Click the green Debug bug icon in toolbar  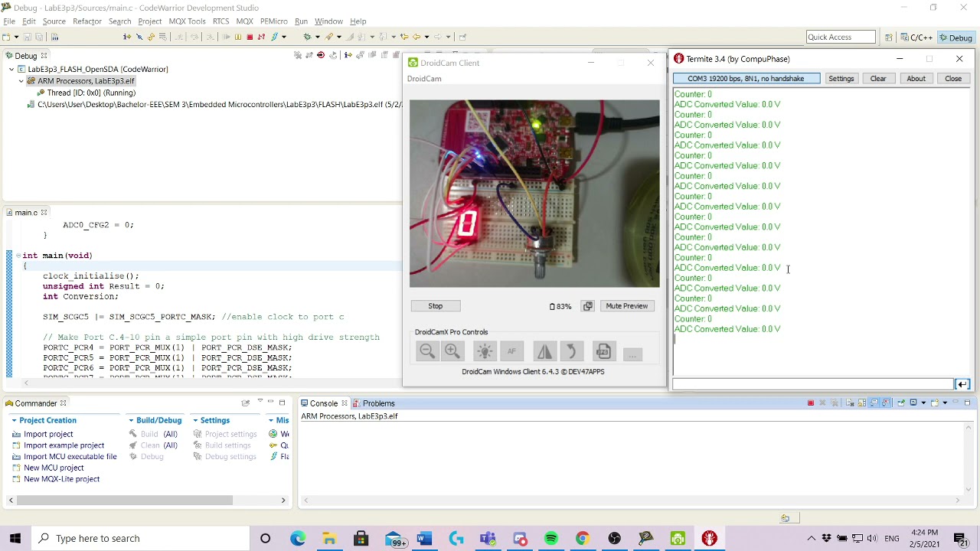click(x=307, y=37)
